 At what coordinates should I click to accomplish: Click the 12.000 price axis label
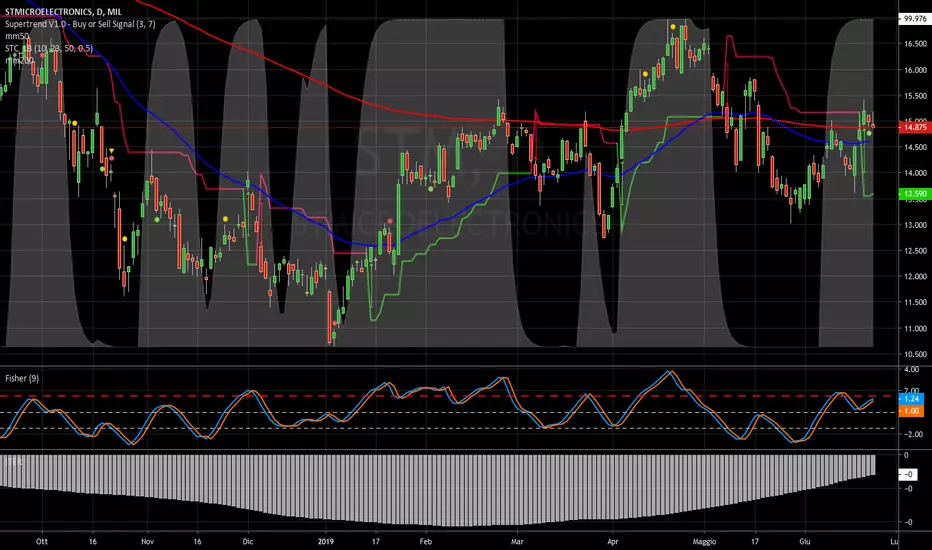[x=915, y=276]
